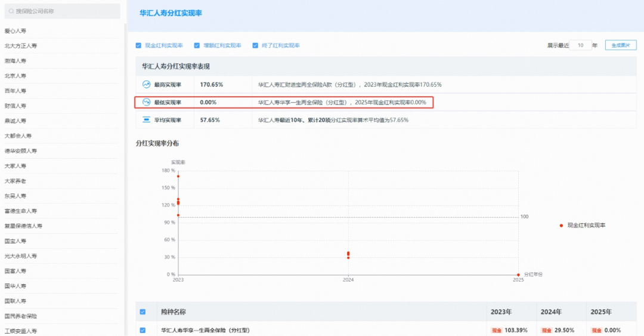
Task: Select 北京人寿 in the company list
Action: (x=15, y=76)
